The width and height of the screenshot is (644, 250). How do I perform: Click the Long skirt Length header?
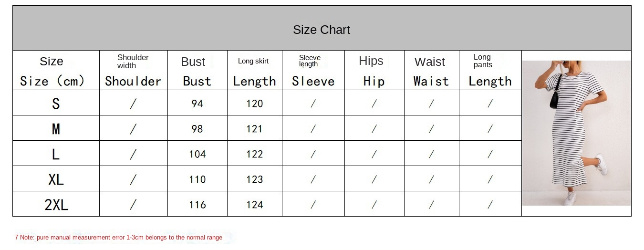point(254,71)
